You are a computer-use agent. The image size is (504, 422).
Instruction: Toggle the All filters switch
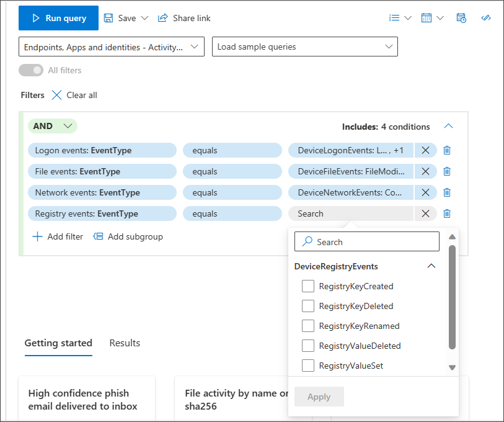pos(31,70)
